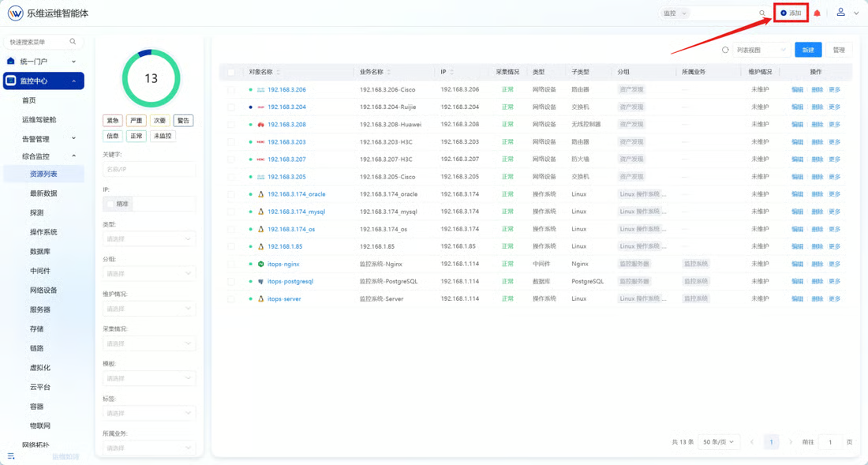Open the 维护情况 filter dropdown

click(x=149, y=309)
